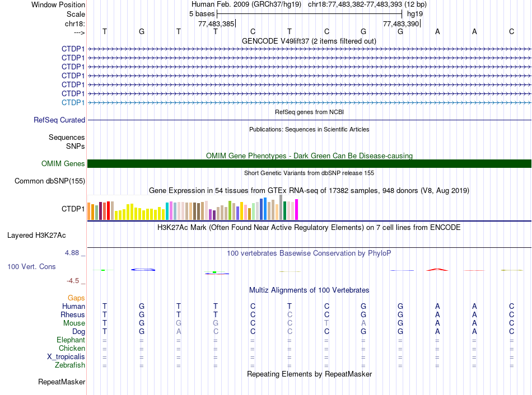Click the '5 bases' scale text
Image resolution: width=532 pixels, height=395 pixels.
click(x=202, y=14)
